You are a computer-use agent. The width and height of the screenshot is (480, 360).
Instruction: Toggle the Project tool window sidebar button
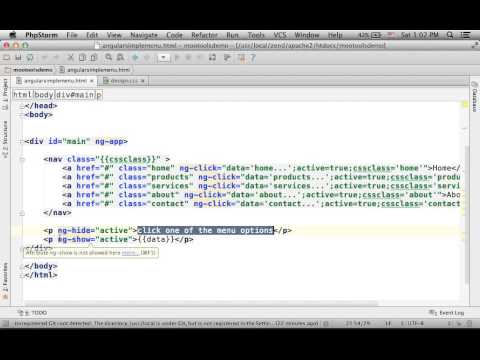pyautogui.click(x=5, y=94)
